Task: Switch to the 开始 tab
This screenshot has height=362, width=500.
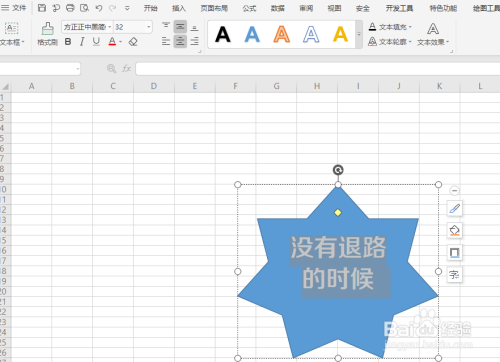Action: (x=150, y=8)
